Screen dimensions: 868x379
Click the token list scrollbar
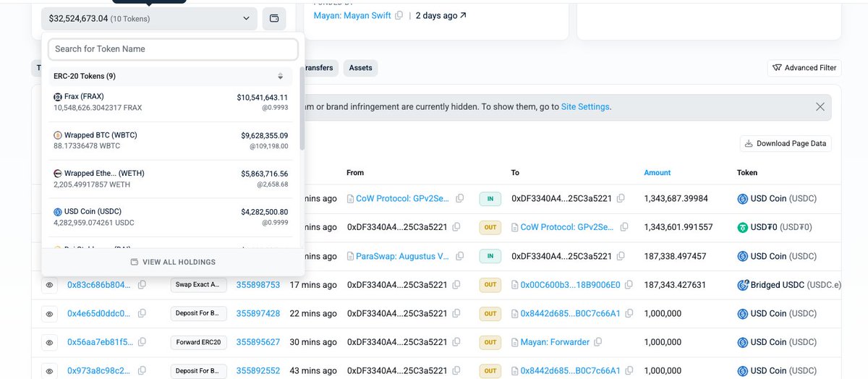tap(302, 108)
